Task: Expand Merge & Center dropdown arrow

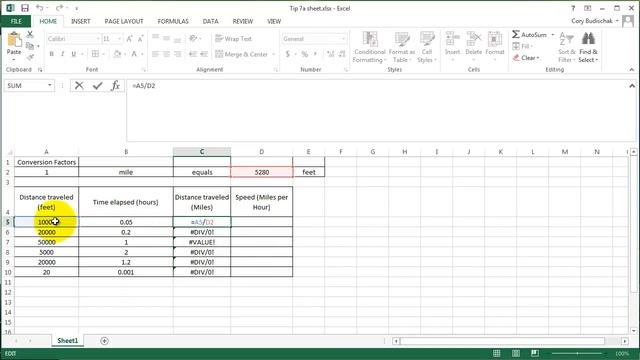Action: pos(273,54)
